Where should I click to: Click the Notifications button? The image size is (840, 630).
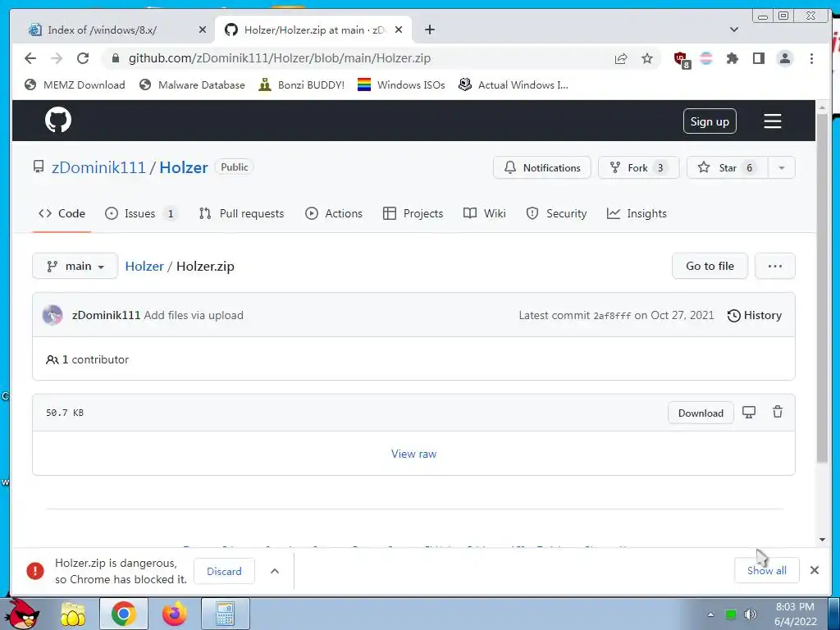click(542, 167)
